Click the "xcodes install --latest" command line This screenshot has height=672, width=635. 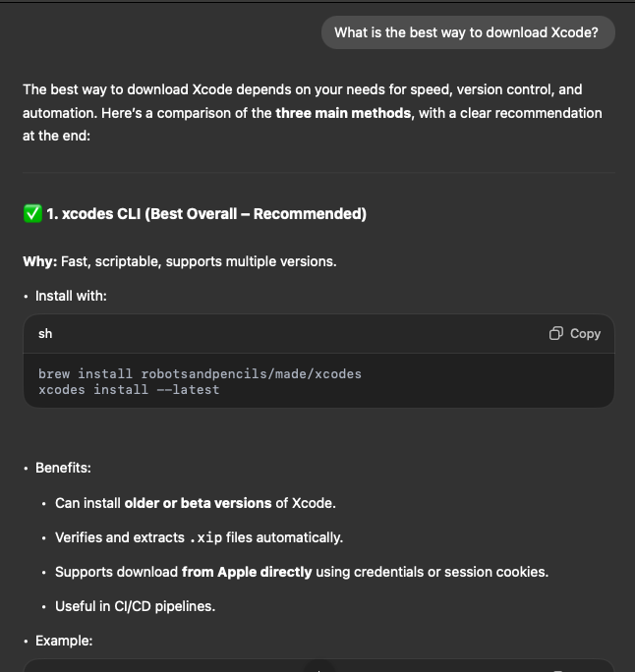coord(129,390)
